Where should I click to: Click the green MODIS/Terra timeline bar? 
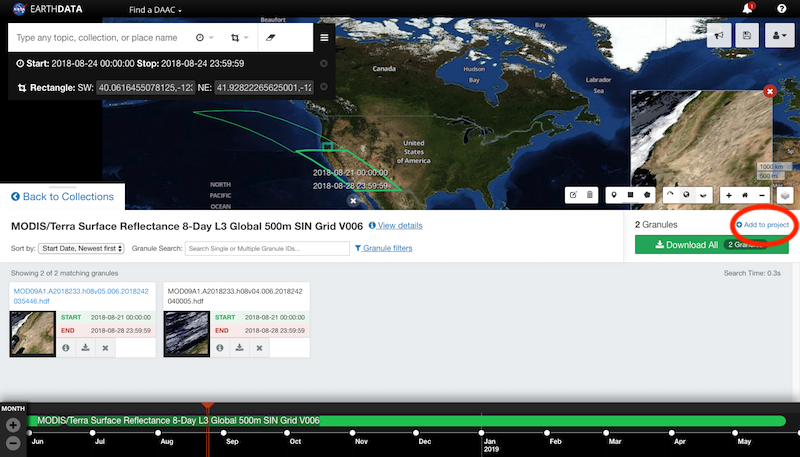coord(407,421)
